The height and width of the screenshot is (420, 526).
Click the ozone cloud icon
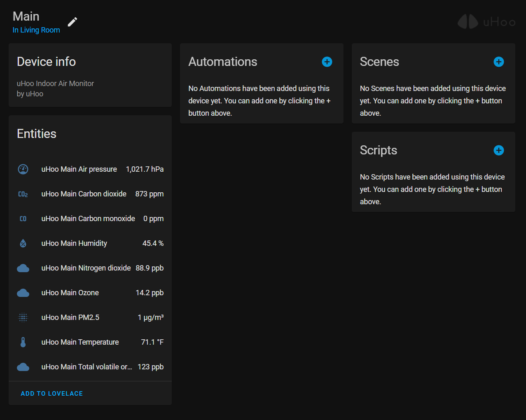click(x=23, y=293)
